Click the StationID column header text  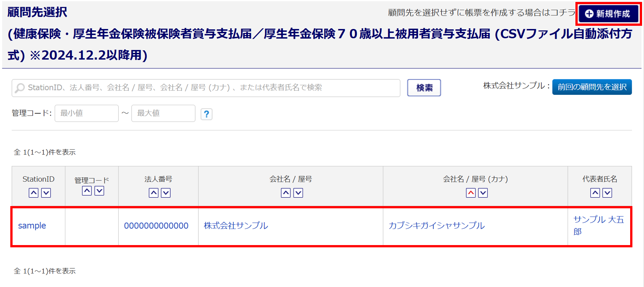pyautogui.click(x=38, y=179)
